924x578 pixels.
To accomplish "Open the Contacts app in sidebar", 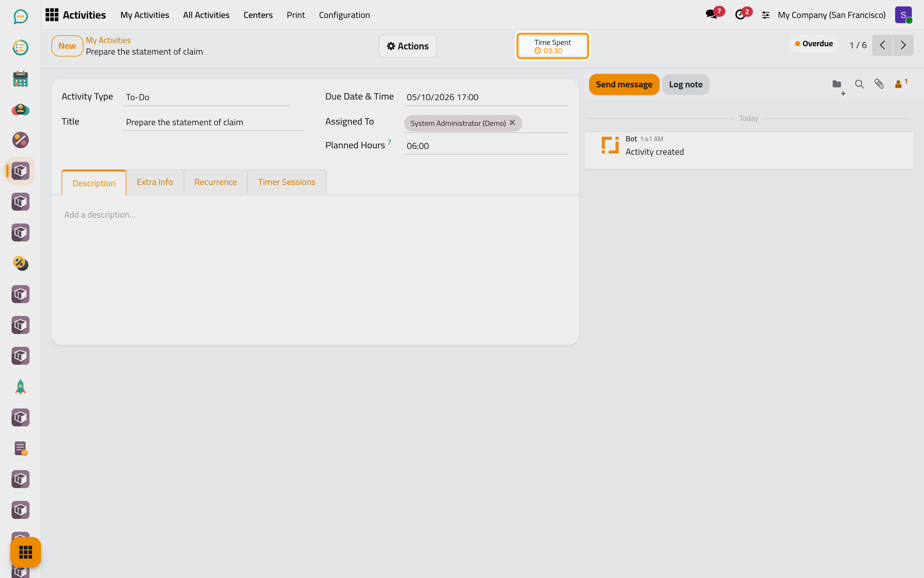I will [x=20, y=109].
